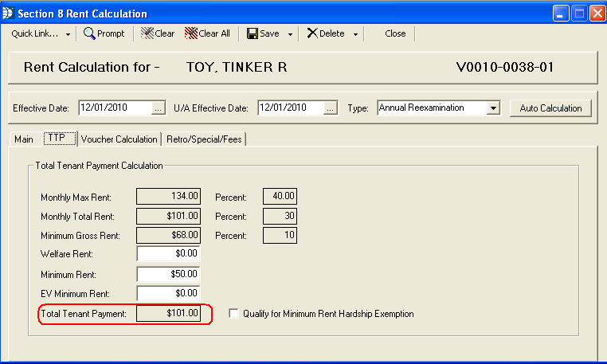The image size is (607, 364).
Task: Click the Effective Date input field
Action: [x=116, y=108]
